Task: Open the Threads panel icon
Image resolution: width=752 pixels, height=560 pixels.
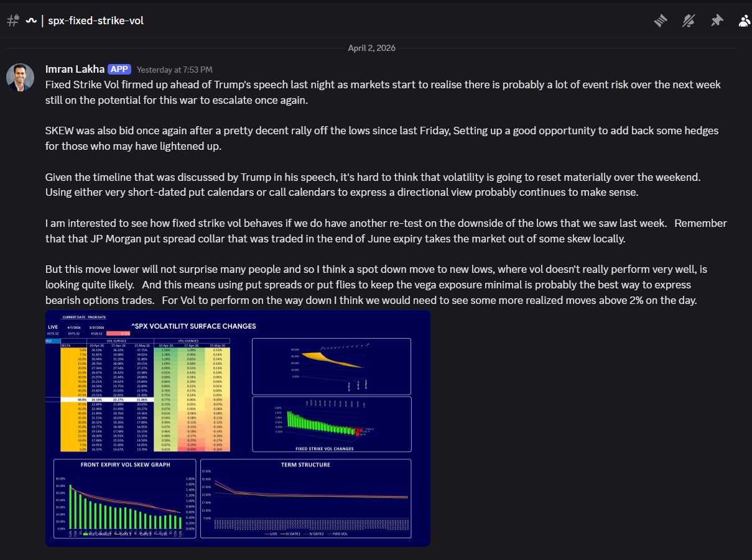Action: coord(661,21)
